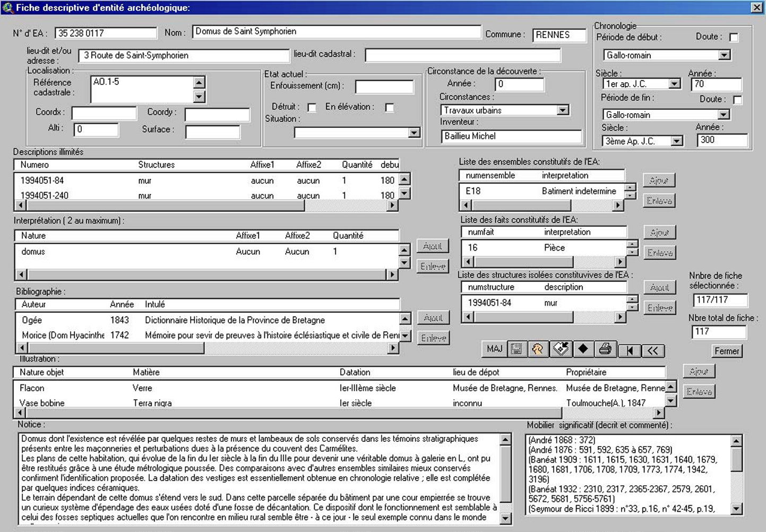
Task: Click Ajout beside faits constitutifs list
Action: [660, 233]
